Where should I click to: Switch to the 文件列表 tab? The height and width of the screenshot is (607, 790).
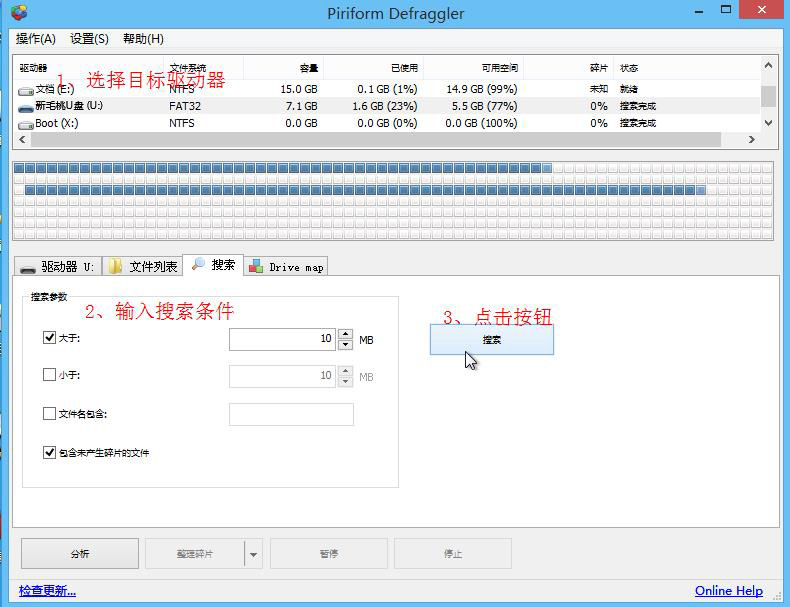pos(143,266)
